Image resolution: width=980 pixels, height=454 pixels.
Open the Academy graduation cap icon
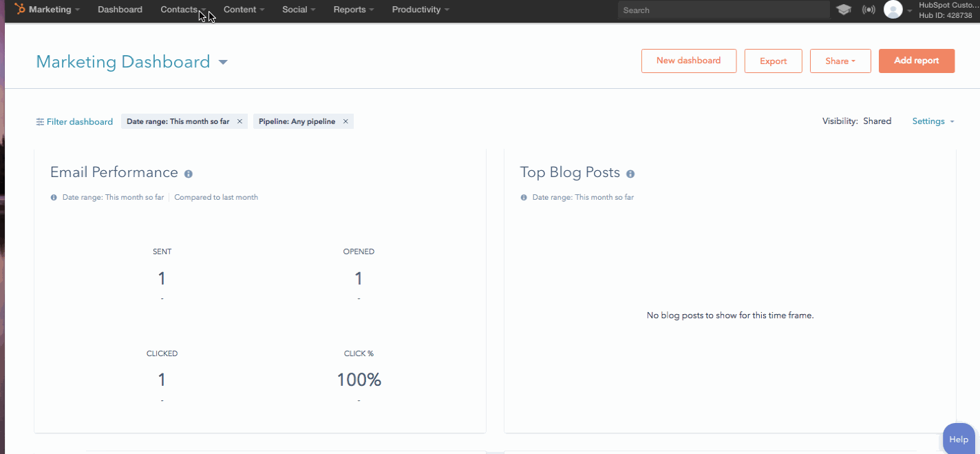[x=843, y=10]
